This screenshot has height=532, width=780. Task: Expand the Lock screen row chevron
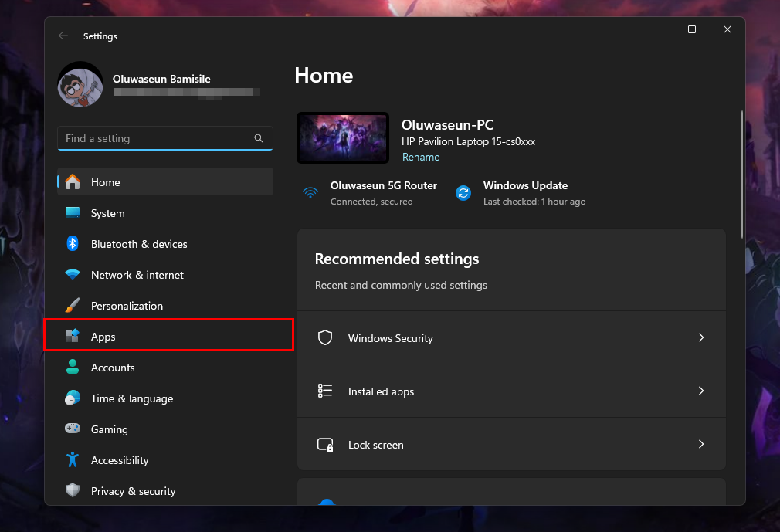point(701,444)
